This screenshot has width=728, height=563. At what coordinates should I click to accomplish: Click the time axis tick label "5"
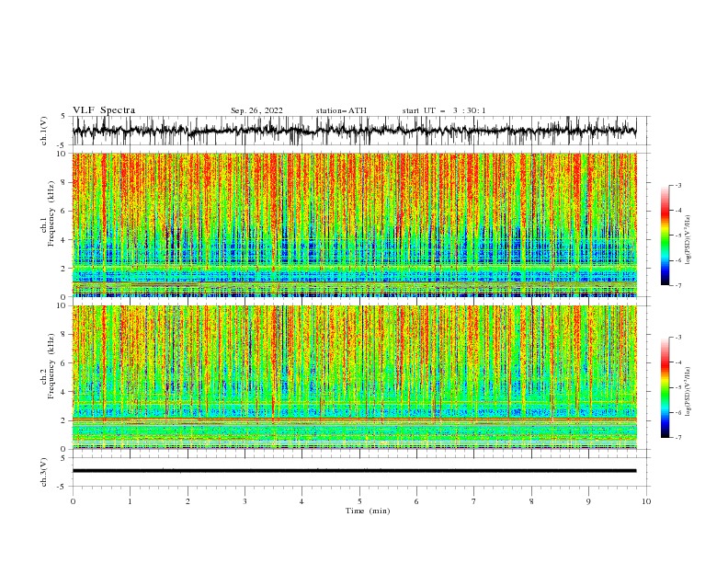tap(359, 501)
